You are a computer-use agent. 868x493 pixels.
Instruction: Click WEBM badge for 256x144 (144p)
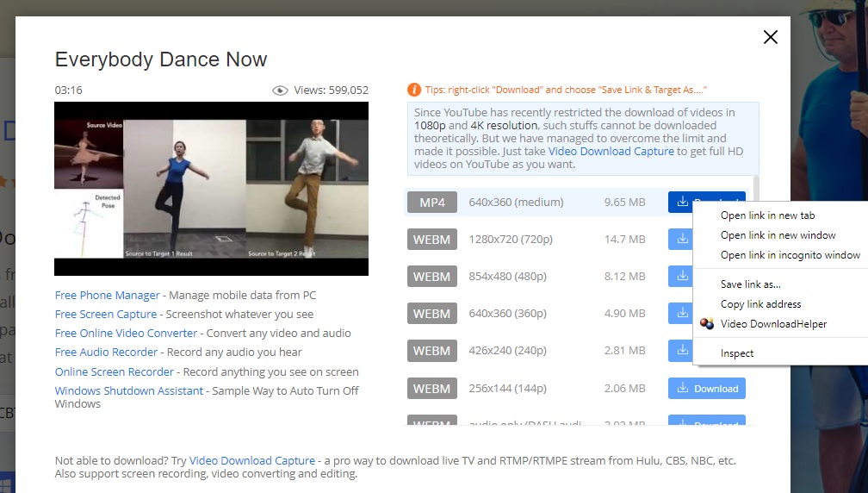coord(431,389)
